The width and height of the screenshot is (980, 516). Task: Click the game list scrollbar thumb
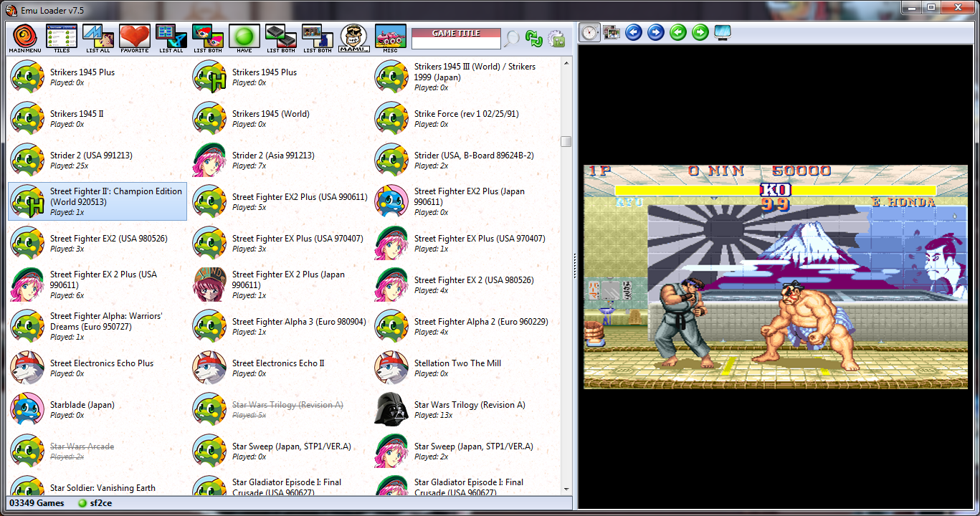(x=566, y=141)
